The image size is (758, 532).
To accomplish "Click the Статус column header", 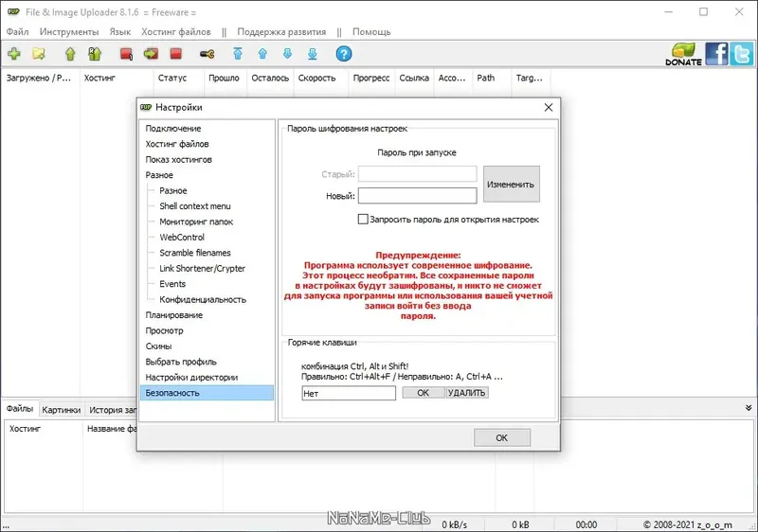I will 178,78.
